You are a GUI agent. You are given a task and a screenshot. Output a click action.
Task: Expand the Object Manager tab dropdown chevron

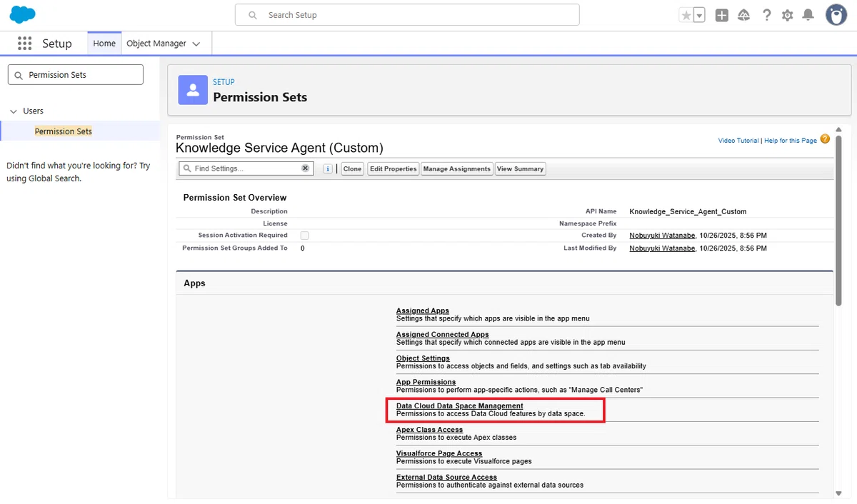coord(196,44)
